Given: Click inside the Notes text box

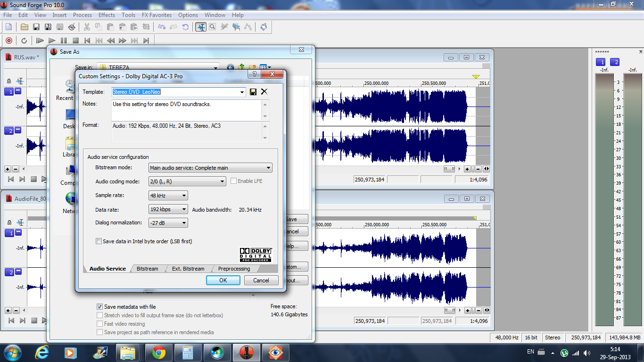Looking at the screenshot, I should click(x=186, y=110).
